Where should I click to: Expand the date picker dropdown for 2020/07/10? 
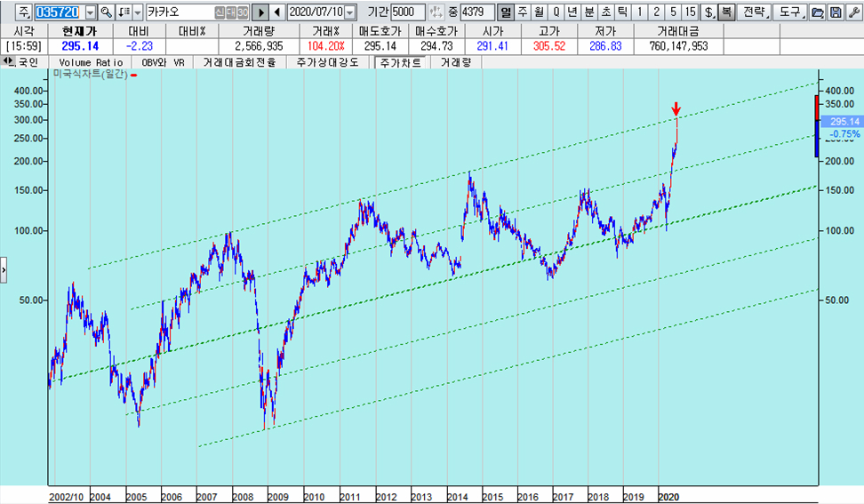349,12
